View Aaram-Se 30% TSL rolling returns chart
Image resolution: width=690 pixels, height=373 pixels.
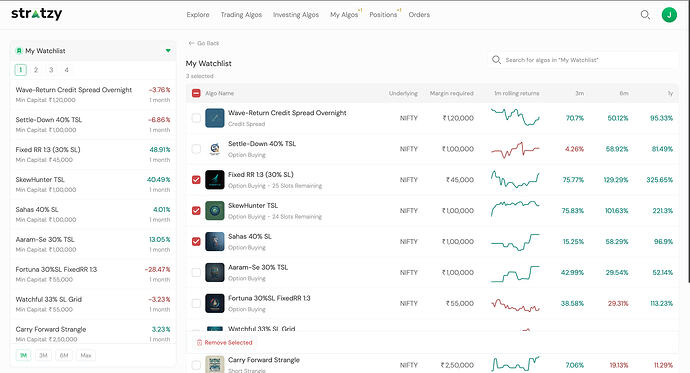tap(515, 274)
